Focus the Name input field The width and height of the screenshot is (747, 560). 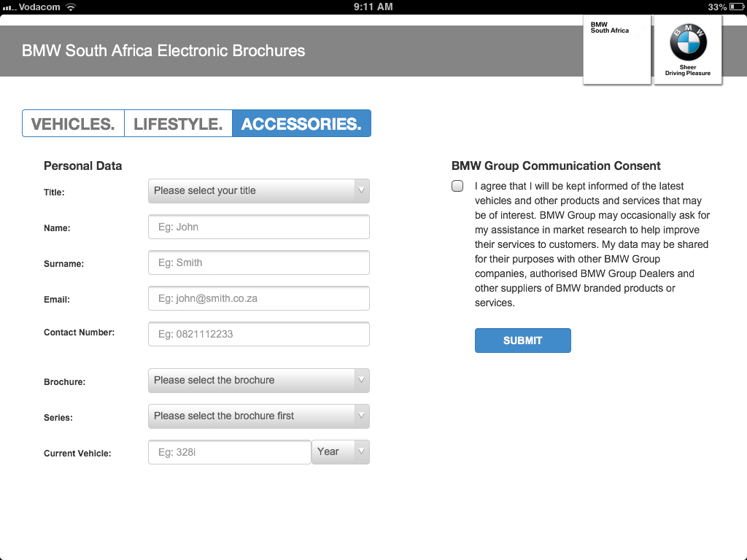click(x=258, y=227)
